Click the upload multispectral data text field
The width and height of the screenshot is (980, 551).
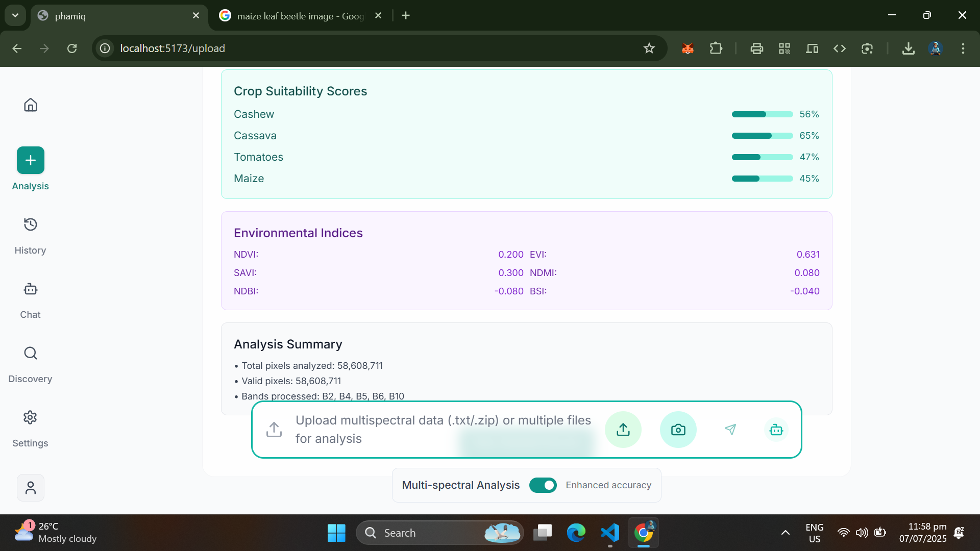point(444,430)
